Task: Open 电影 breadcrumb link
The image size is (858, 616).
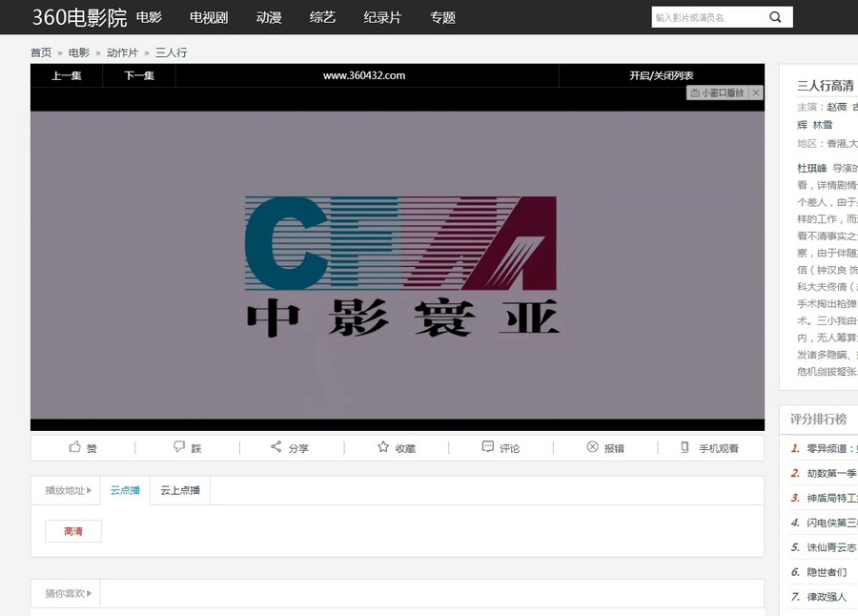Action: coord(79,52)
